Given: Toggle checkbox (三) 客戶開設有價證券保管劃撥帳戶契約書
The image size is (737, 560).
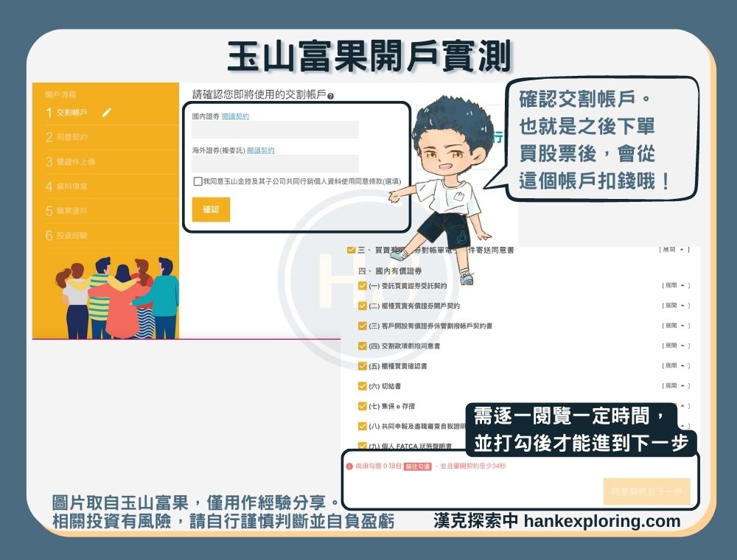Looking at the screenshot, I should coord(362,326).
